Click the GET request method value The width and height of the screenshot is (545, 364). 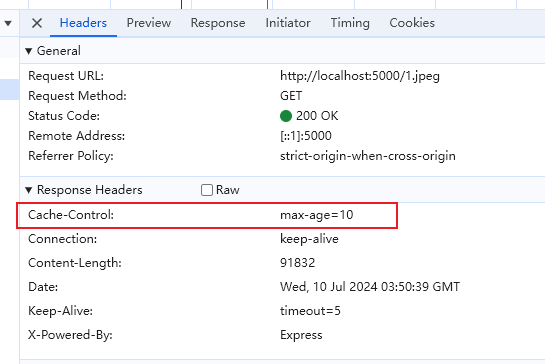(x=291, y=96)
